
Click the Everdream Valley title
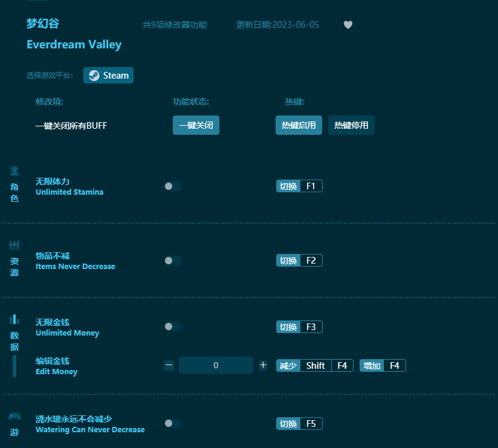click(x=74, y=45)
